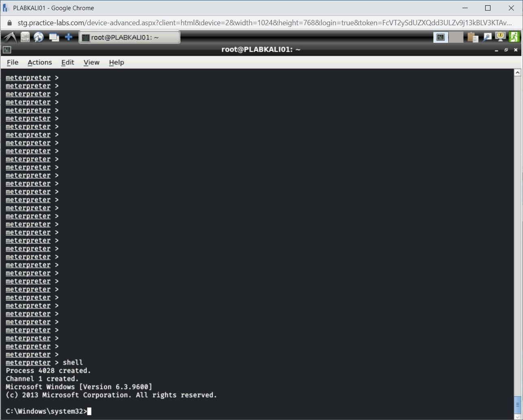Click the green logout exit icon
The width and height of the screenshot is (523, 420).
pos(514,37)
